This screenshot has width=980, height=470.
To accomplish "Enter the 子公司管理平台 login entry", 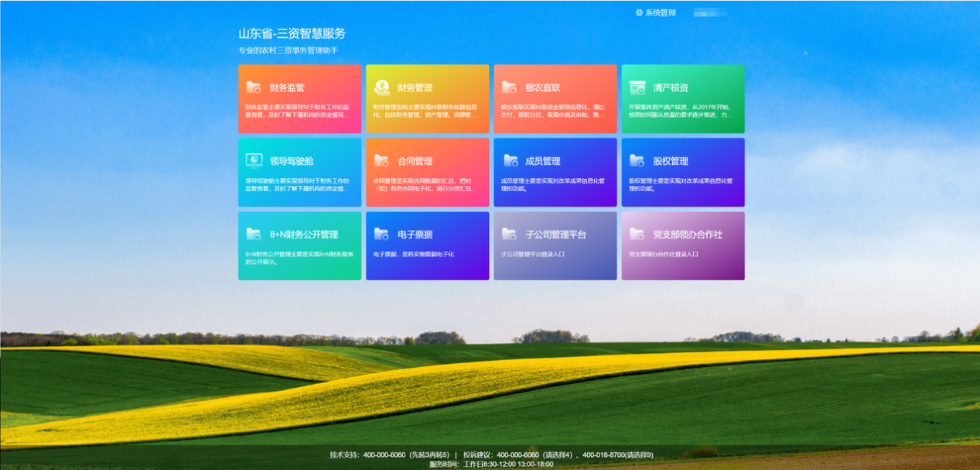I will coord(555,245).
